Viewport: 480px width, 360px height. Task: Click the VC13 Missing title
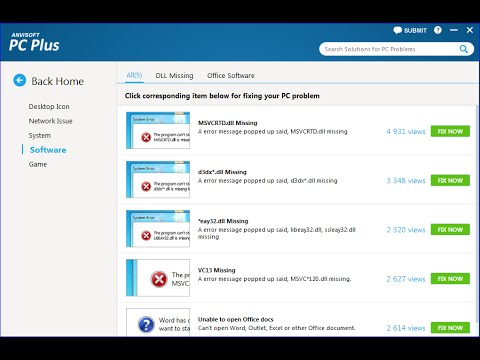(217, 270)
